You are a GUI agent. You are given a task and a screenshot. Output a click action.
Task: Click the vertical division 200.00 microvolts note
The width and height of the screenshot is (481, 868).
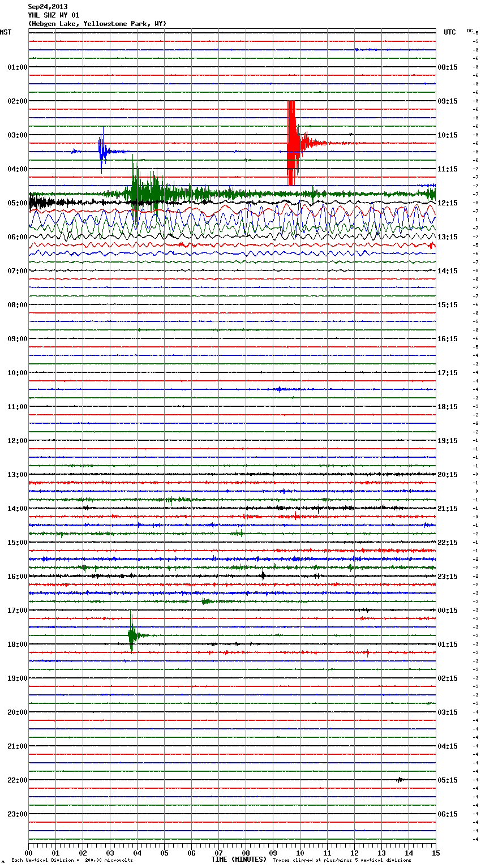click(x=72, y=861)
